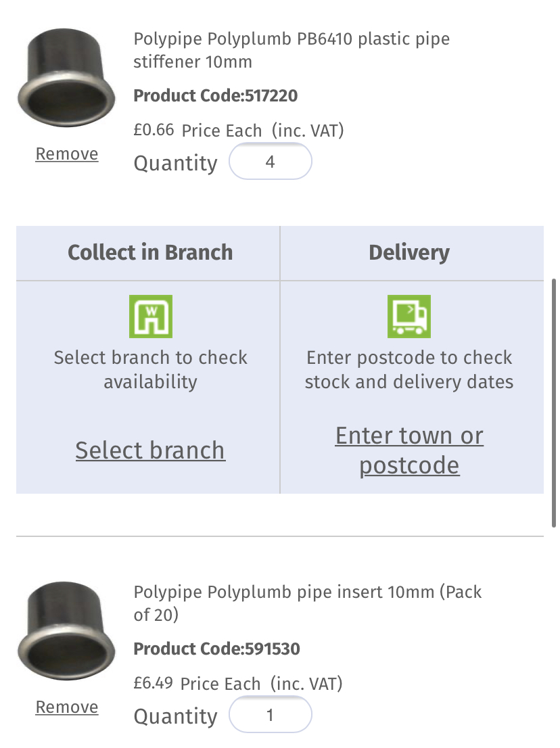This screenshot has width=560, height=748.
Task: Open the Select branch link
Action: pyautogui.click(x=150, y=450)
